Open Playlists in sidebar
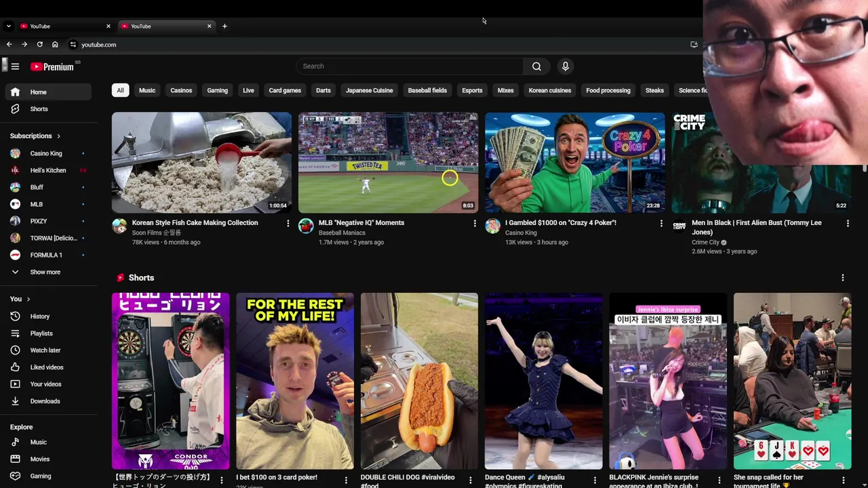 pos(47,333)
